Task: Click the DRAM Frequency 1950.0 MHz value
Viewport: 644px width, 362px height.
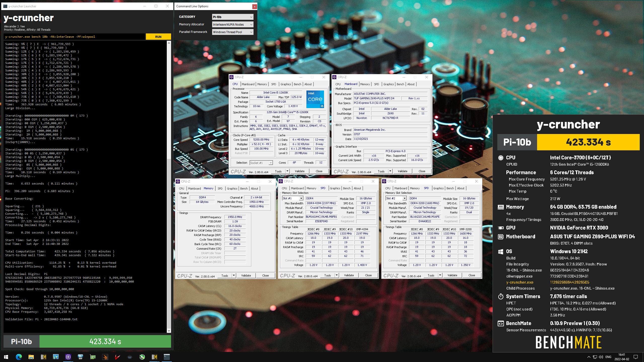Action: click(x=235, y=217)
